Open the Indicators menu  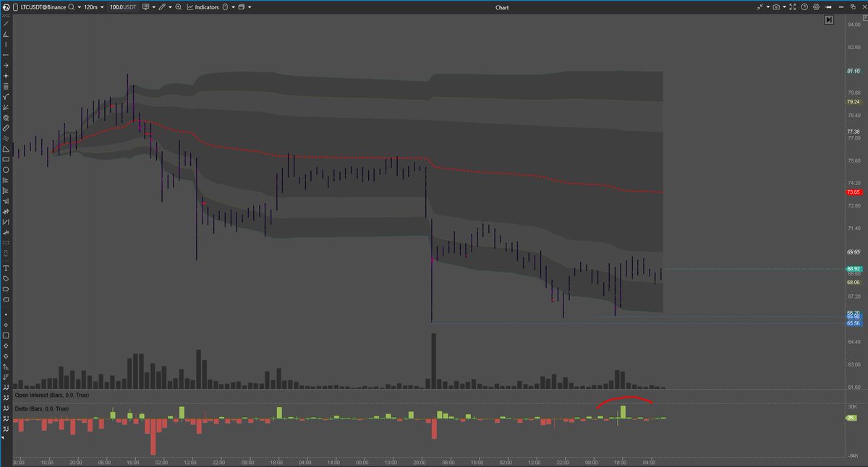(x=203, y=7)
